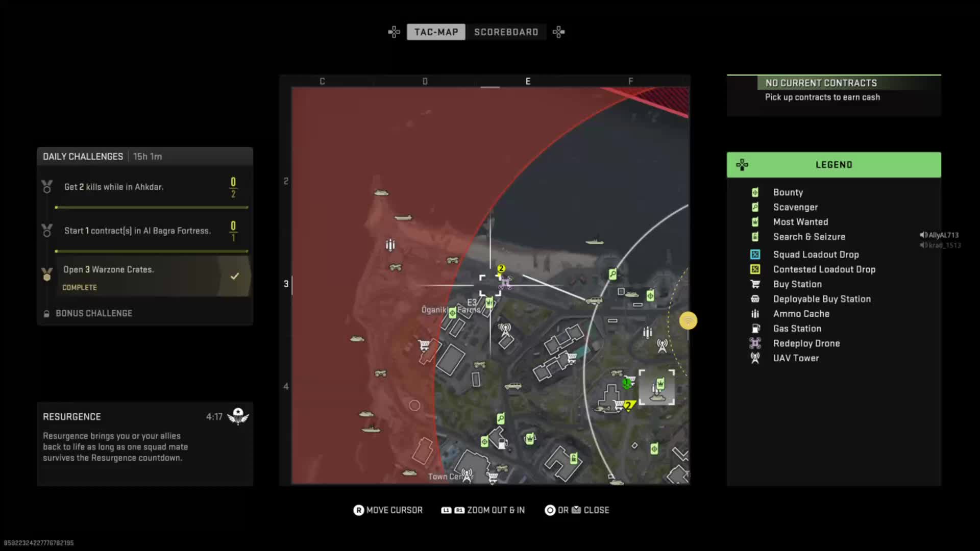Click the 15h 1m daily challenges timer
Image resolution: width=980 pixels, height=551 pixels.
point(148,157)
